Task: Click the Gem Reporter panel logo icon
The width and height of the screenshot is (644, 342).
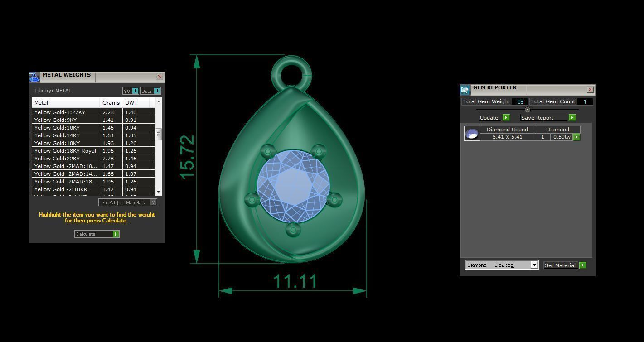Action: click(x=465, y=90)
